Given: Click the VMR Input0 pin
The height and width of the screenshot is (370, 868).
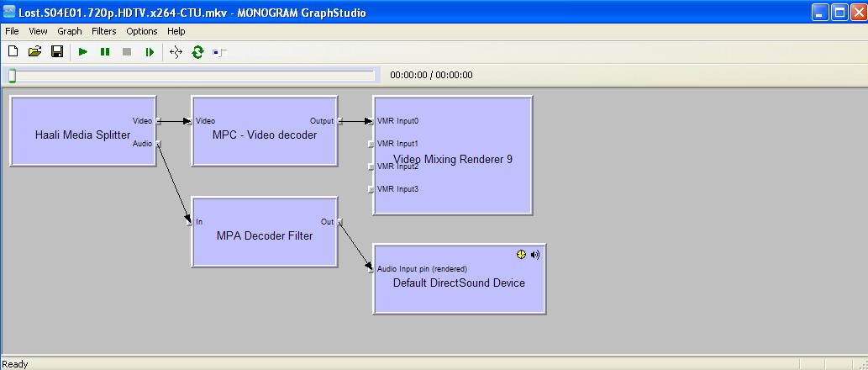Looking at the screenshot, I should tap(371, 121).
